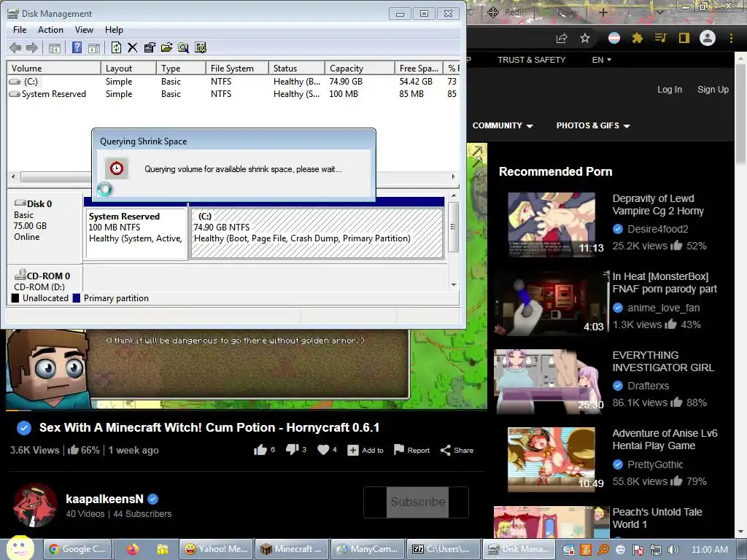Click the heart favorite icon under the video

(x=323, y=449)
